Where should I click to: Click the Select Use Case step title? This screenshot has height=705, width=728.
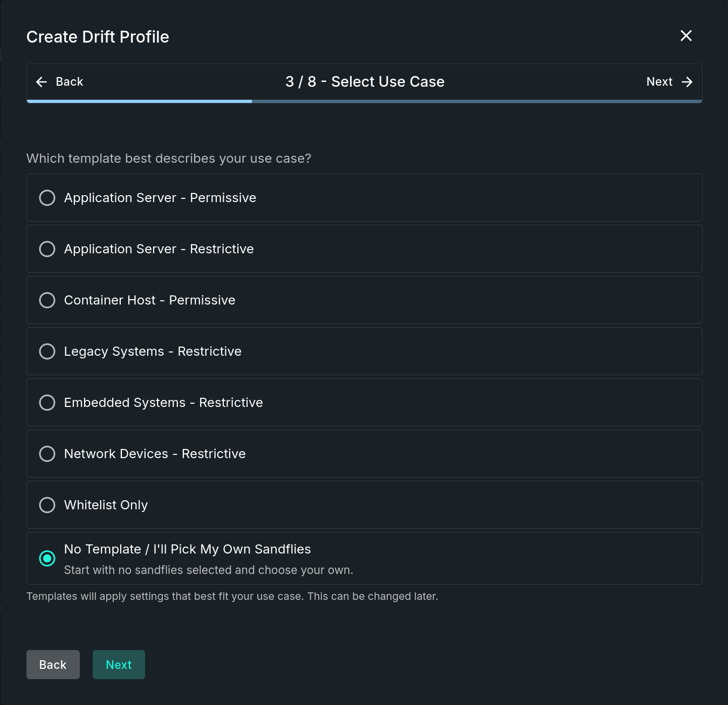[x=365, y=82]
